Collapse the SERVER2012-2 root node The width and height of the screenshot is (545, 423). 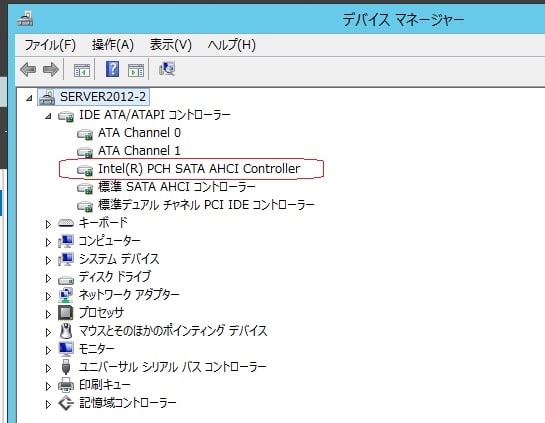coord(29,98)
